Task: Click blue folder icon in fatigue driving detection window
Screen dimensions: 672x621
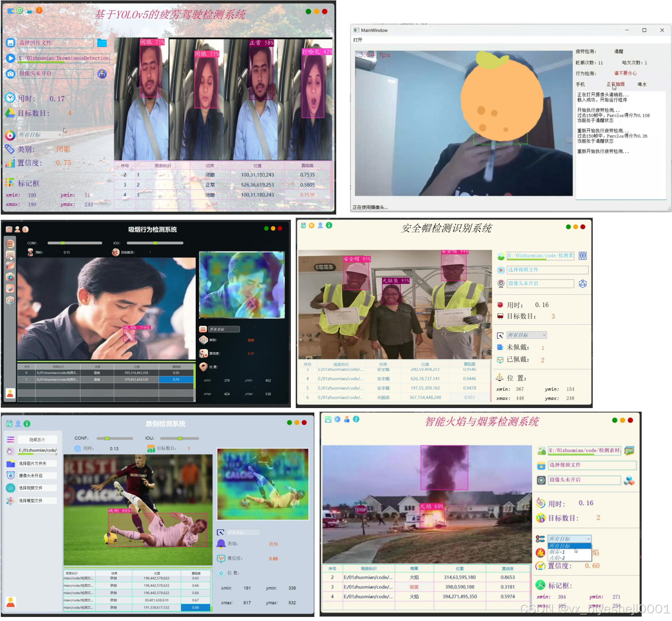Action: point(102,43)
